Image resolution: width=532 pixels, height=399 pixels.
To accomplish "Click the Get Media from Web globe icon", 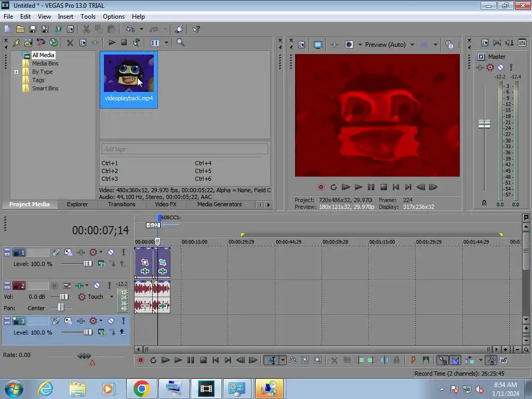I will [x=54, y=43].
